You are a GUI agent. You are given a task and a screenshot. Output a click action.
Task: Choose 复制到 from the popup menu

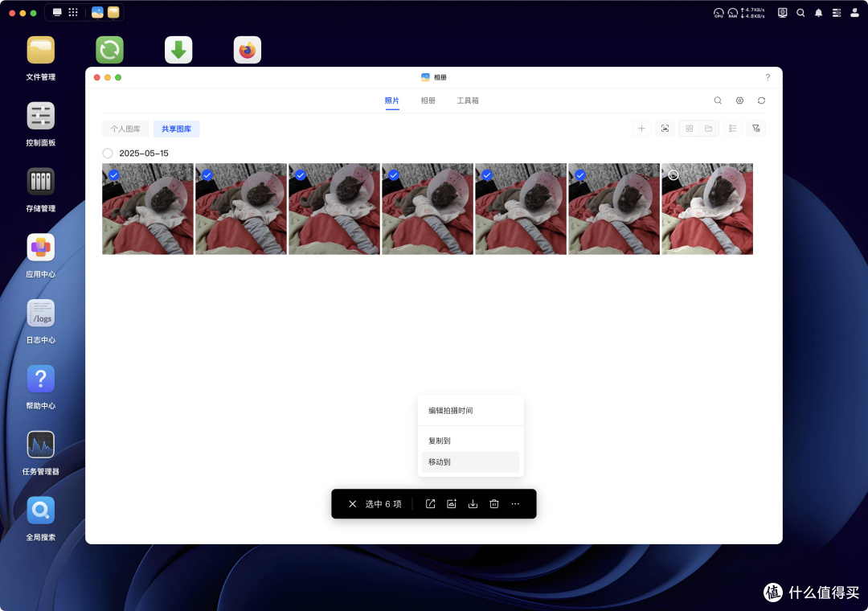(x=470, y=441)
